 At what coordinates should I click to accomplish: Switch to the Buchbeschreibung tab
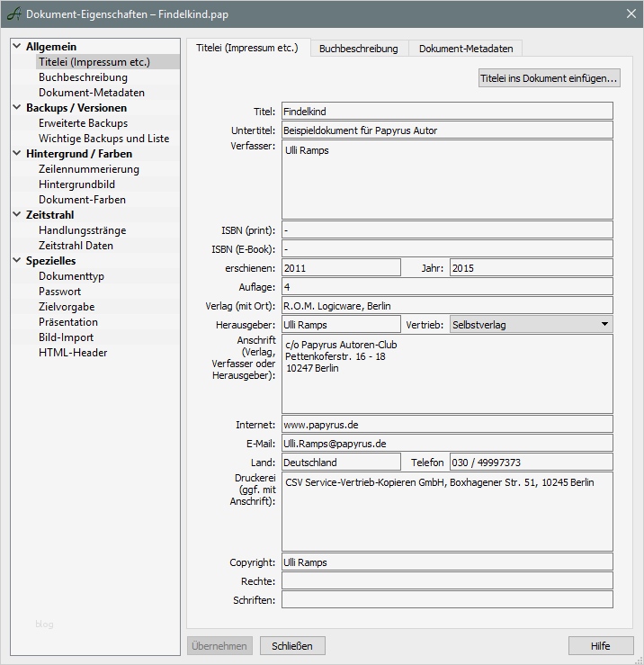[x=359, y=49]
